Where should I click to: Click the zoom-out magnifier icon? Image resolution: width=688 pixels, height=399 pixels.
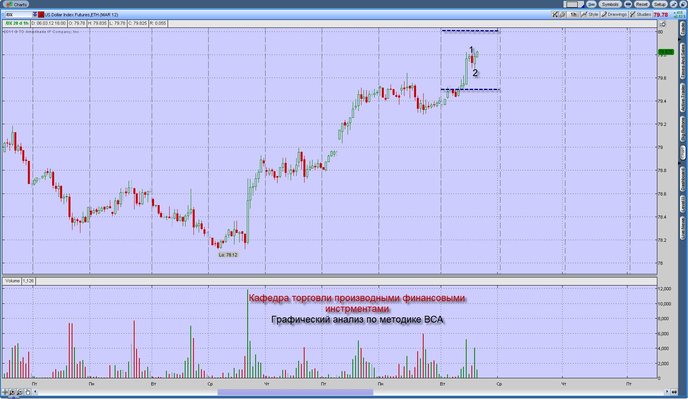pos(20,392)
